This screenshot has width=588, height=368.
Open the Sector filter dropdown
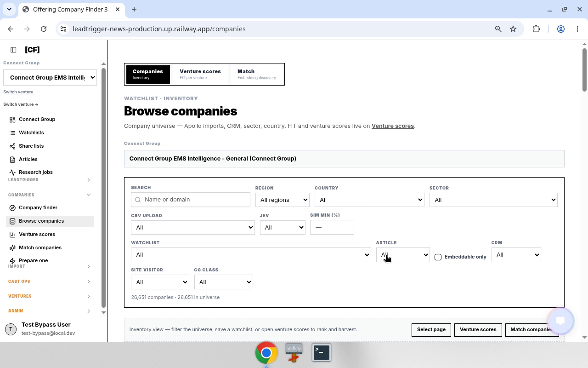[x=493, y=200]
